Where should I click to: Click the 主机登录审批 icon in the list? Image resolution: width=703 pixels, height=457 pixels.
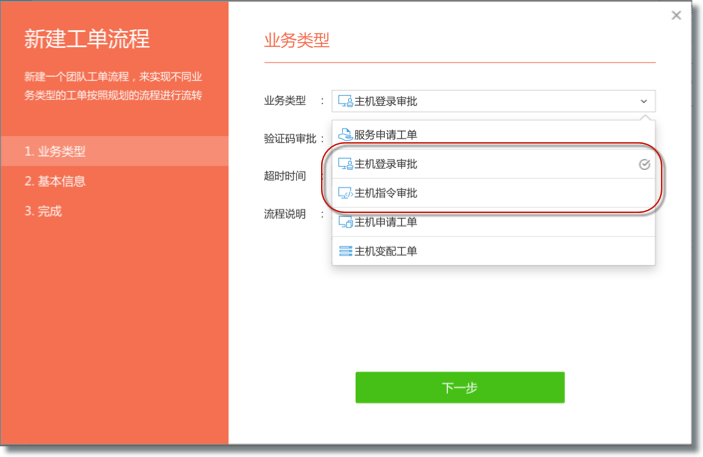(345, 164)
